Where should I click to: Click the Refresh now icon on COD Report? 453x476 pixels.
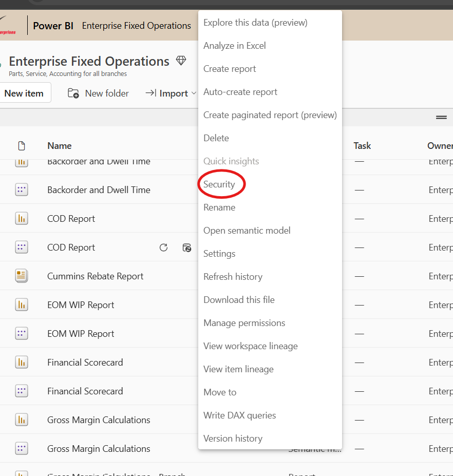pos(164,247)
